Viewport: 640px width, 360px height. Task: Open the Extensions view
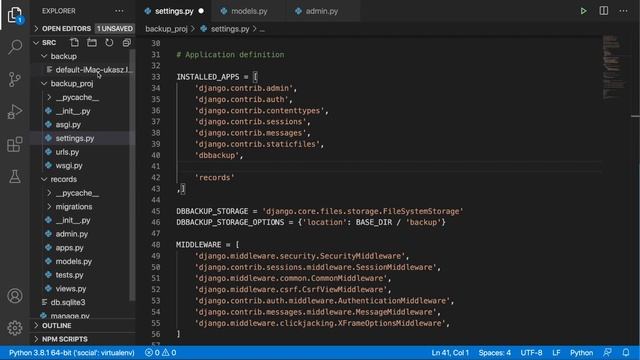pos(15,144)
